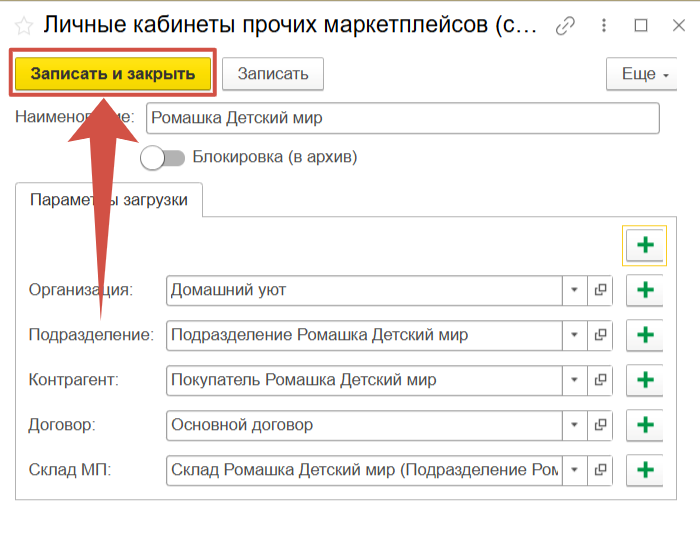Viewport: 700px width, 537px height.
Task: Click green plus button next to Подразделение
Action: click(x=645, y=335)
